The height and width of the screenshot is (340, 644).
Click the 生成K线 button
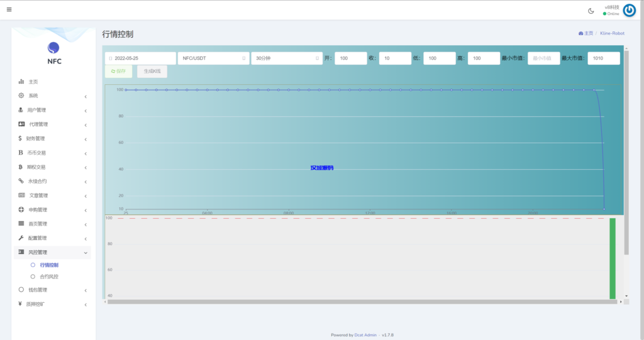(x=152, y=72)
